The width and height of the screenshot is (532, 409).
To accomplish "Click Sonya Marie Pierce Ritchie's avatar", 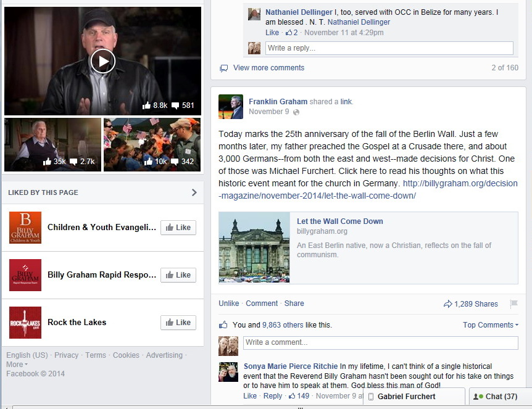I will 228,372.
